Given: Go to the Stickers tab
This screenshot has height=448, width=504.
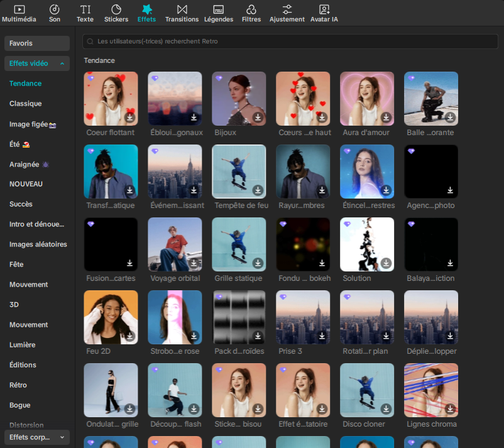Looking at the screenshot, I should tap(116, 13).
